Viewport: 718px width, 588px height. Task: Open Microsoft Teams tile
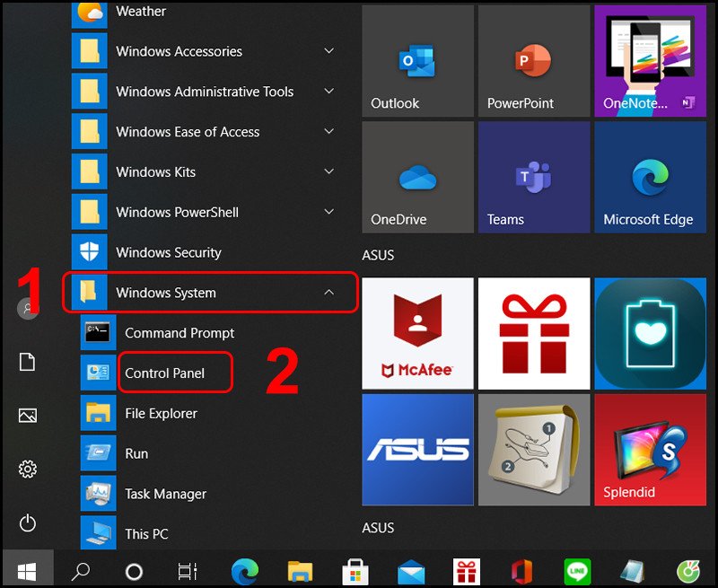[x=533, y=177]
